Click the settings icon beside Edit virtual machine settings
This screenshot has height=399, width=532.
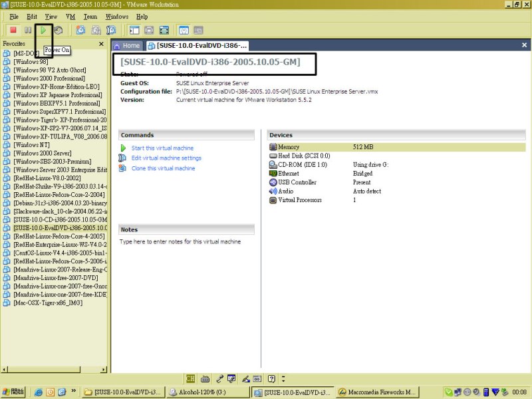tap(122, 158)
